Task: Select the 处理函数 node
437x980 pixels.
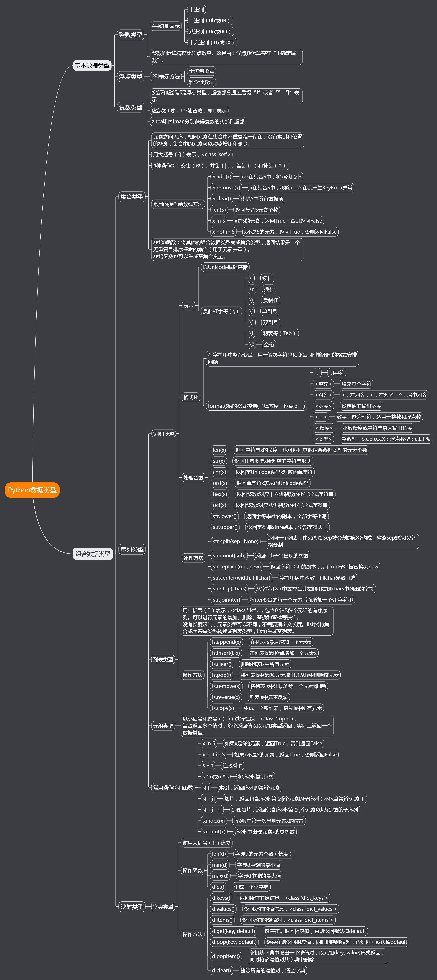Action: [x=193, y=478]
